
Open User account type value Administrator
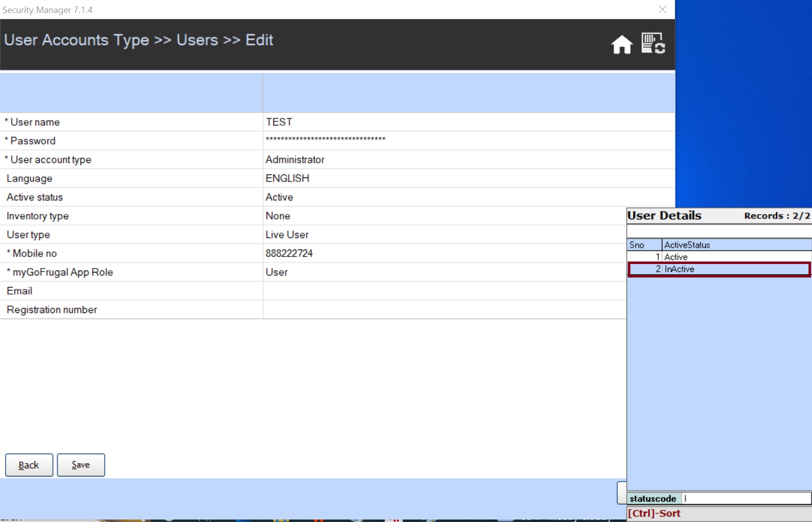click(x=469, y=159)
